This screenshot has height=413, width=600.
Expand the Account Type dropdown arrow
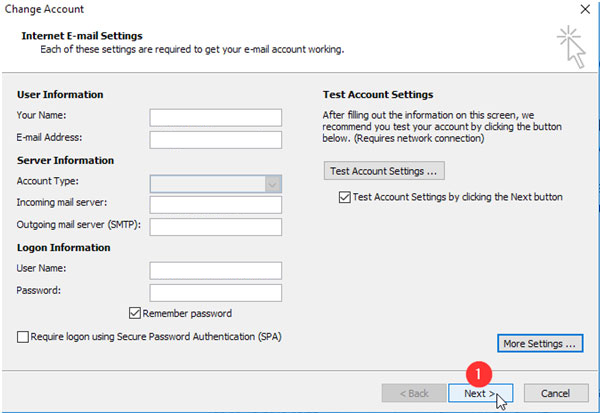click(273, 184)
